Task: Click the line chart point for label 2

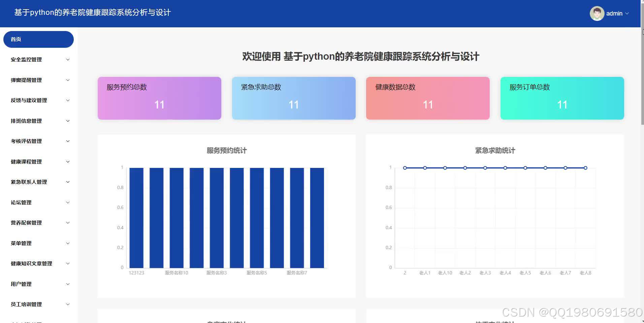Action: (405, 168)
